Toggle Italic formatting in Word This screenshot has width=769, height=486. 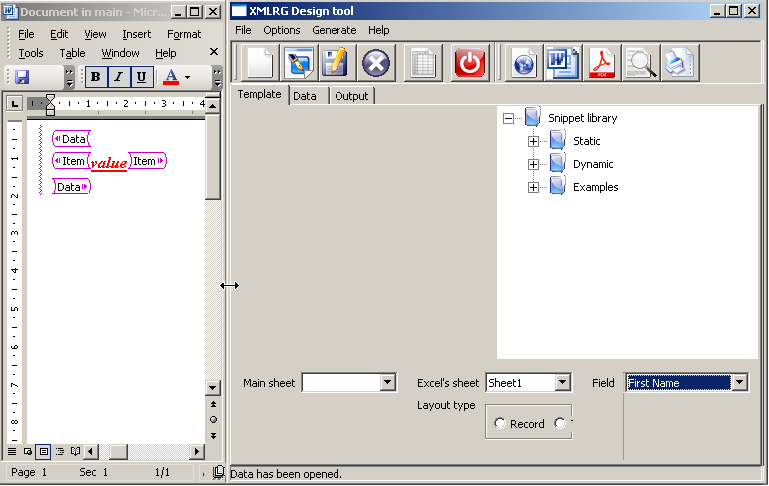[x=118, y=77]
